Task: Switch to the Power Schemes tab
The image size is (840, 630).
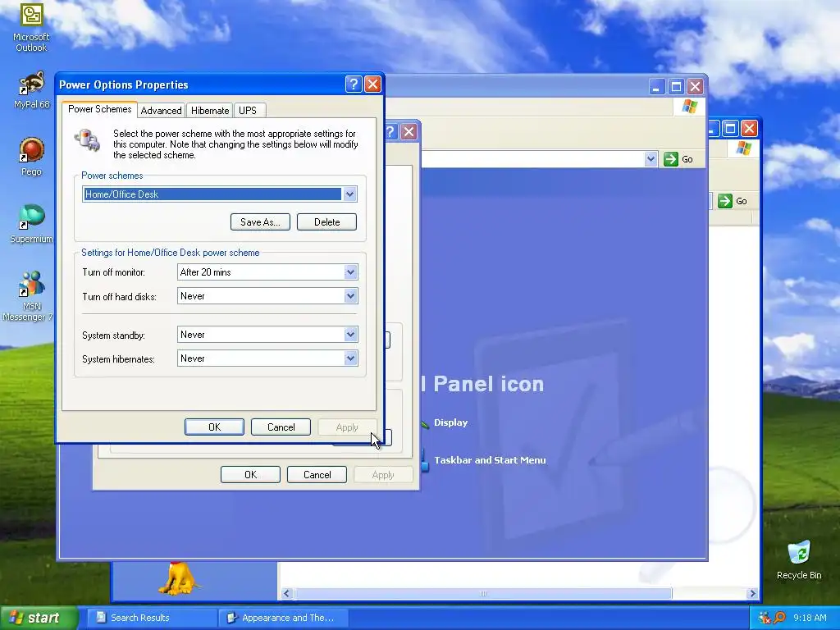Action: [x=99, y=109]
